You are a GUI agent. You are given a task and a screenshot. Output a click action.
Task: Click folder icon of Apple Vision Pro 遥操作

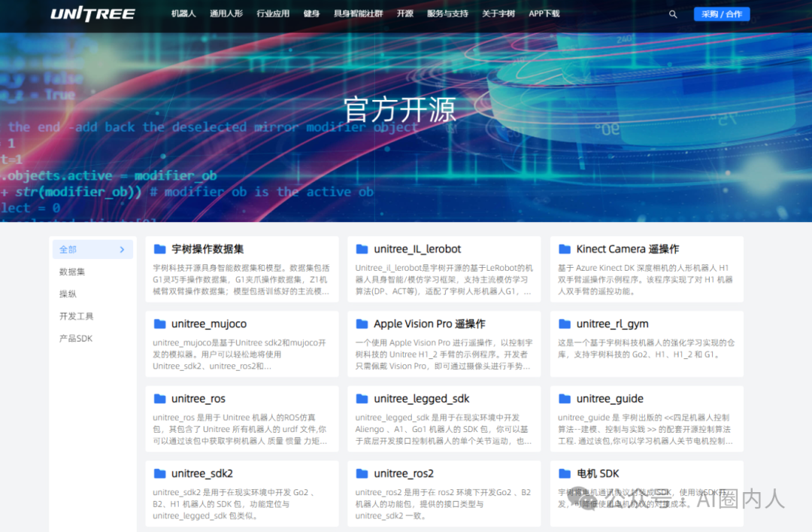click(362, 324)
